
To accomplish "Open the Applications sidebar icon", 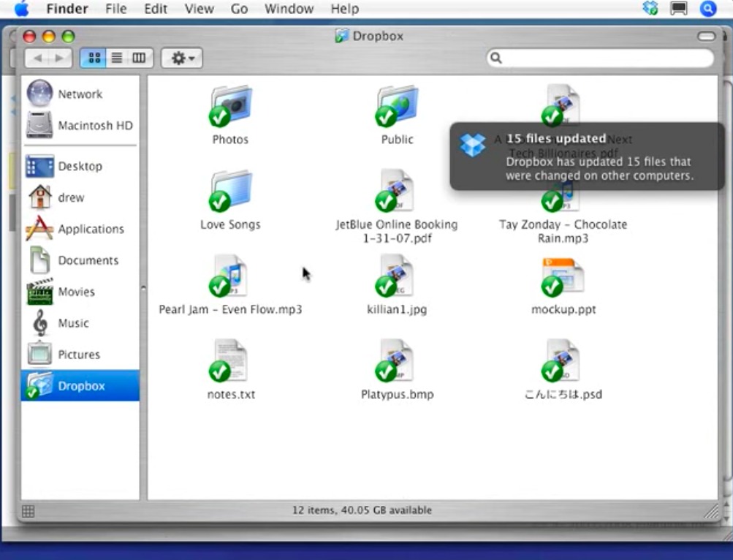I will [39, 228].
